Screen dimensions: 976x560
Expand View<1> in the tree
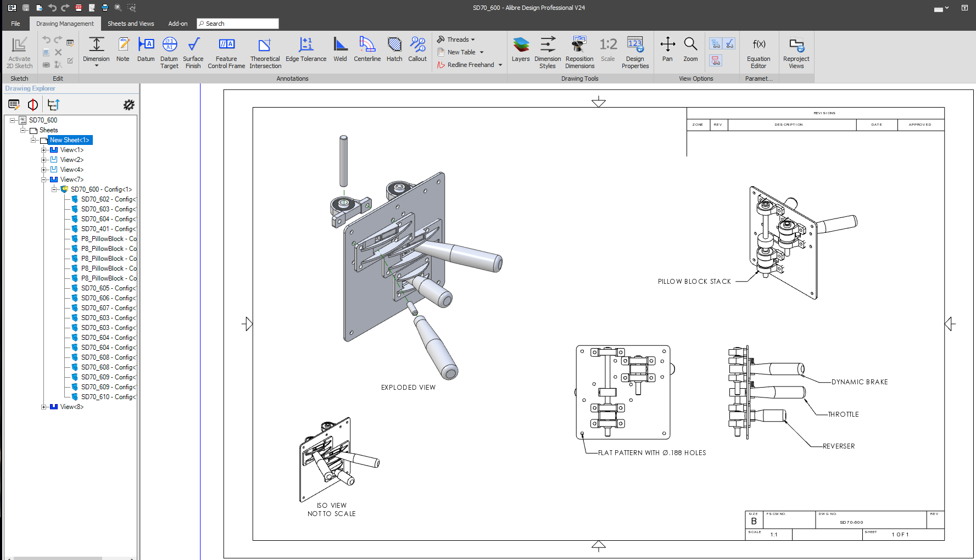pos(44,150)
